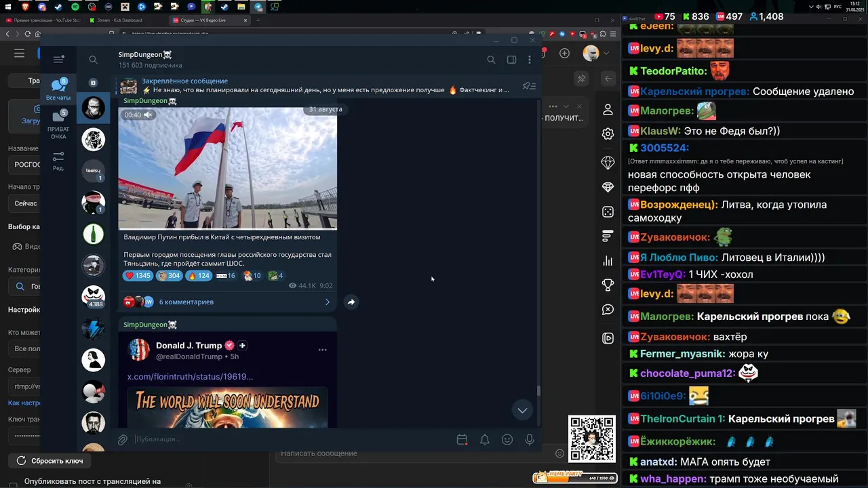Open the 'Все чаты' folder
The image size is (868, 488).
pos(58,89)
